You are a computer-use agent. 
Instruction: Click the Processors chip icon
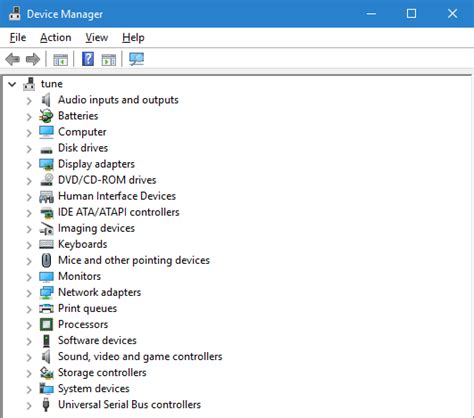tap(46, 324)
